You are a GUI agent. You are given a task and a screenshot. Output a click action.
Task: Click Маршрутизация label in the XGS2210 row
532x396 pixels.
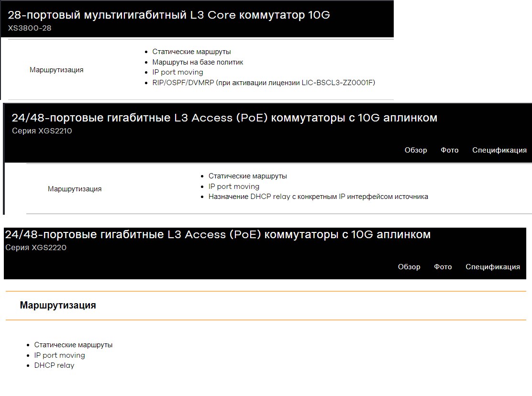click(x=75, y=189)
